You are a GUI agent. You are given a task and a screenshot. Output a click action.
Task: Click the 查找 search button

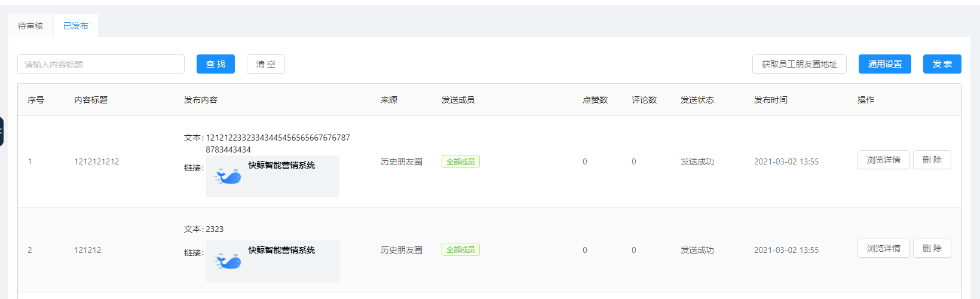tap(216, 64)
